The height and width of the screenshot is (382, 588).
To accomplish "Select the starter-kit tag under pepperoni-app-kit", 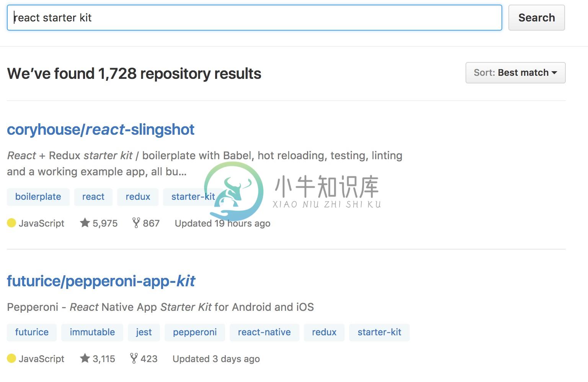I will 379,332.
